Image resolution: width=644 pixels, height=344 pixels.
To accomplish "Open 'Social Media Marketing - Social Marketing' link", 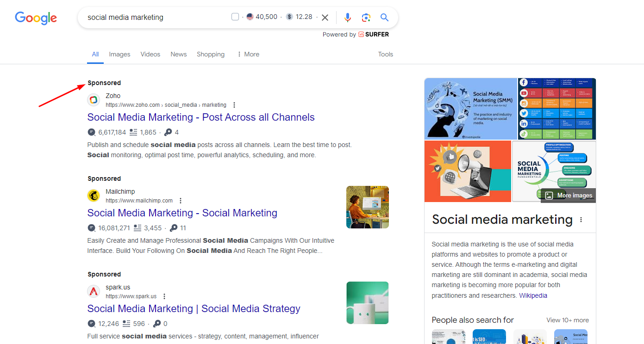I will click(182, 213).
